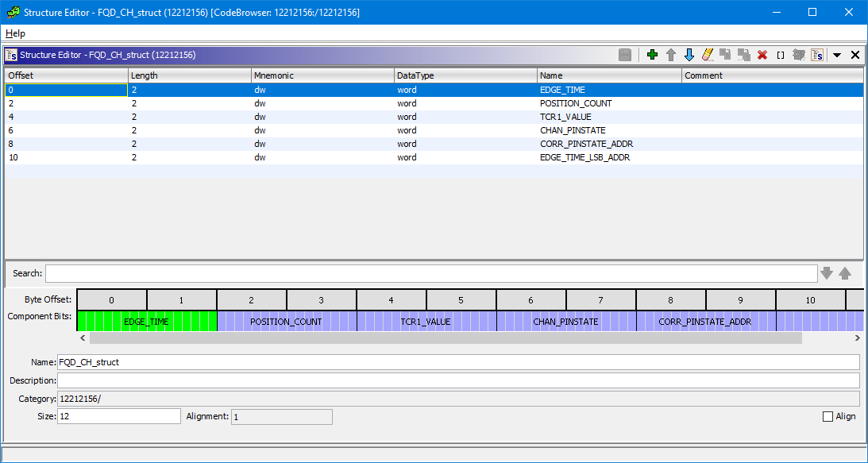Toggle the Align checkbox

[x=827, y=416]
